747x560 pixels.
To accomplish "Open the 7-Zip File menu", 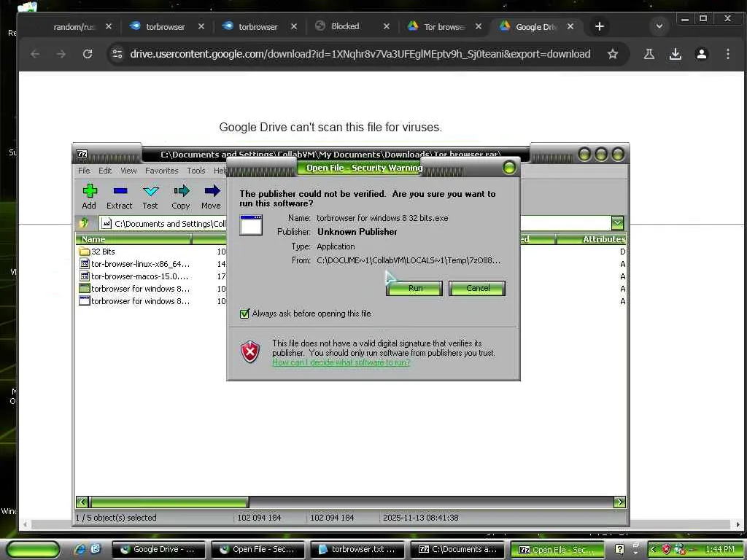I will pyautogui.click(x=84, y=171).
